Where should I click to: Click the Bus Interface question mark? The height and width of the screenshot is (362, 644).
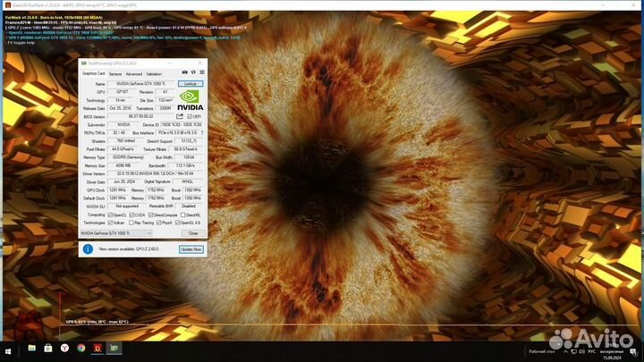tap(202, 131)
